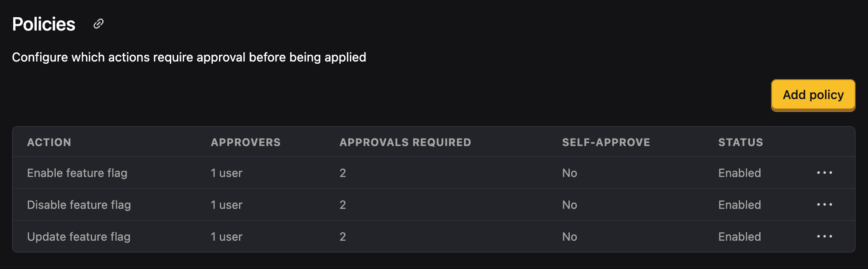Click 1 user approvers for Update feature flag

(x=226, y=237)
